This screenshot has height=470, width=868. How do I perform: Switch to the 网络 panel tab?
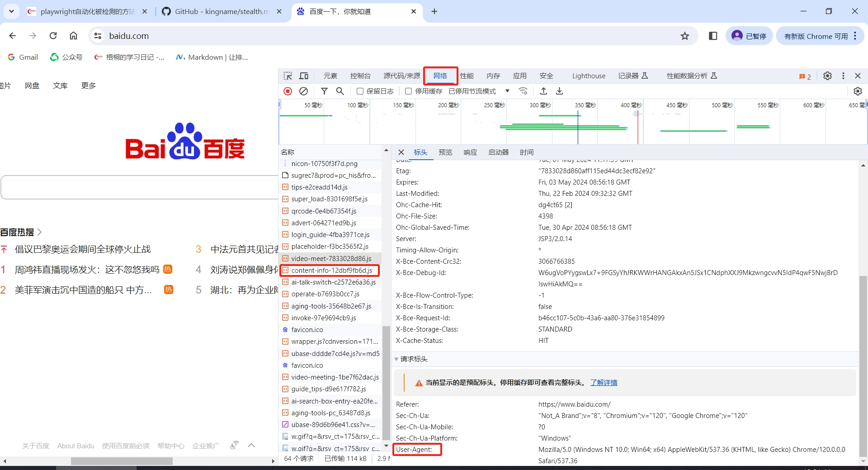click(440, 76)
